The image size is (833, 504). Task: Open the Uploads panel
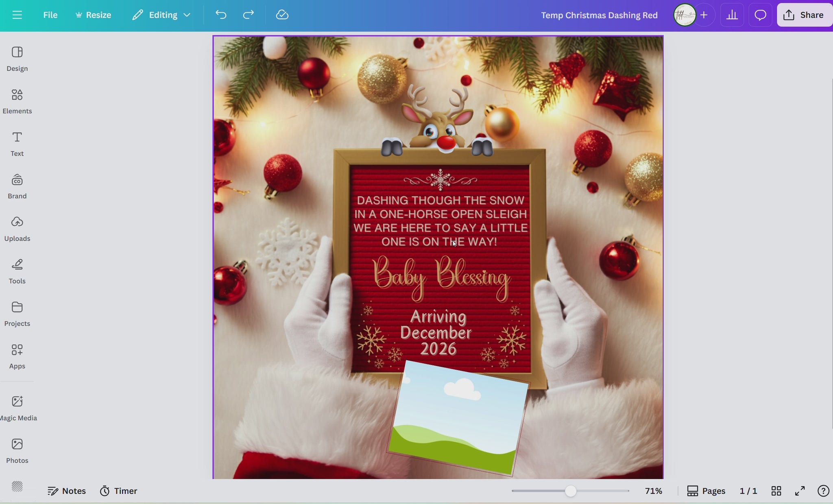pos(17,229)
